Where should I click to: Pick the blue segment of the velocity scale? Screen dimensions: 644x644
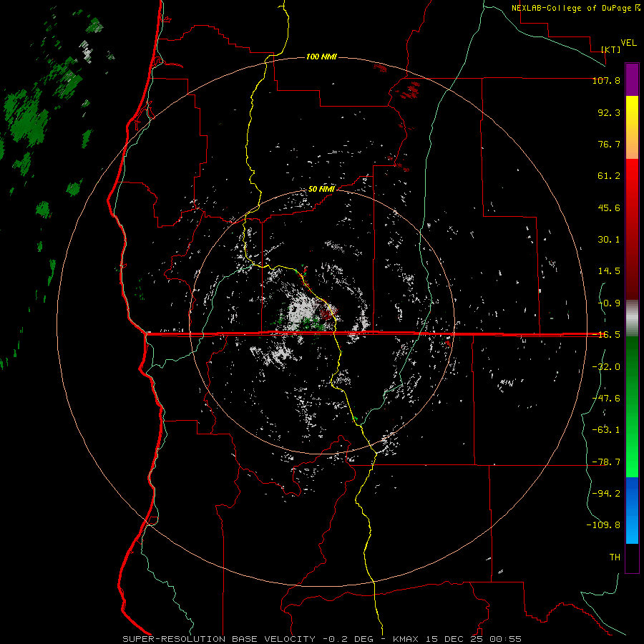click(632, 510)
